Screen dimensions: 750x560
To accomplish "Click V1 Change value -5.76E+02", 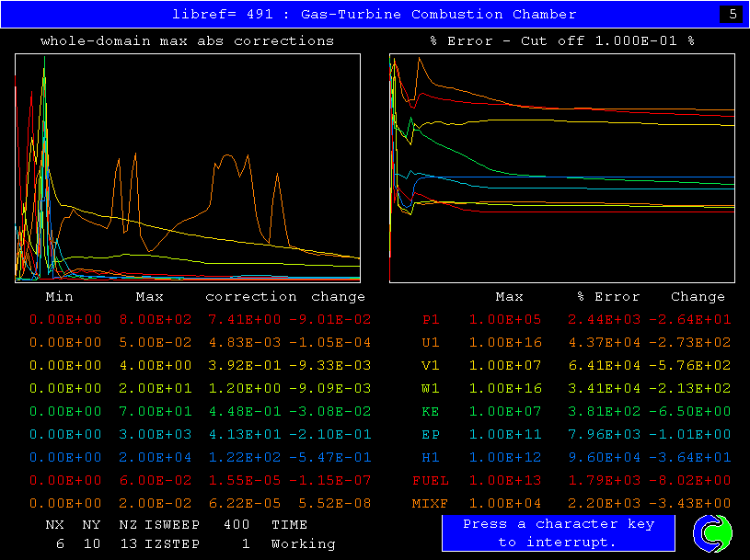I will (690, 366).
